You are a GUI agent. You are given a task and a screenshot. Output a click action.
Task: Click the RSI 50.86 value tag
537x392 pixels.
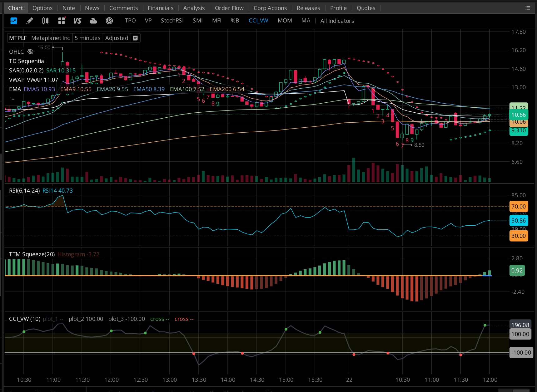(519, 221)
